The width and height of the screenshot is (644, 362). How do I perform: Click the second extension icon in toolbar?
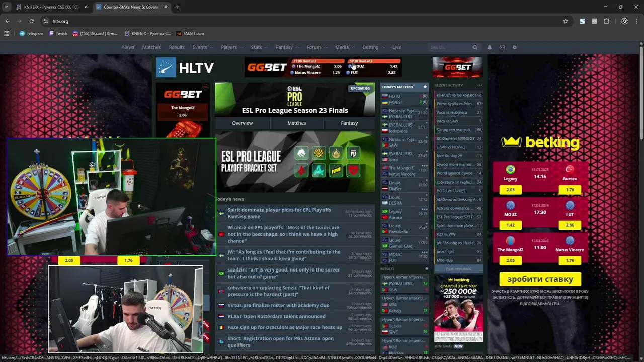(x=594, y=21)
